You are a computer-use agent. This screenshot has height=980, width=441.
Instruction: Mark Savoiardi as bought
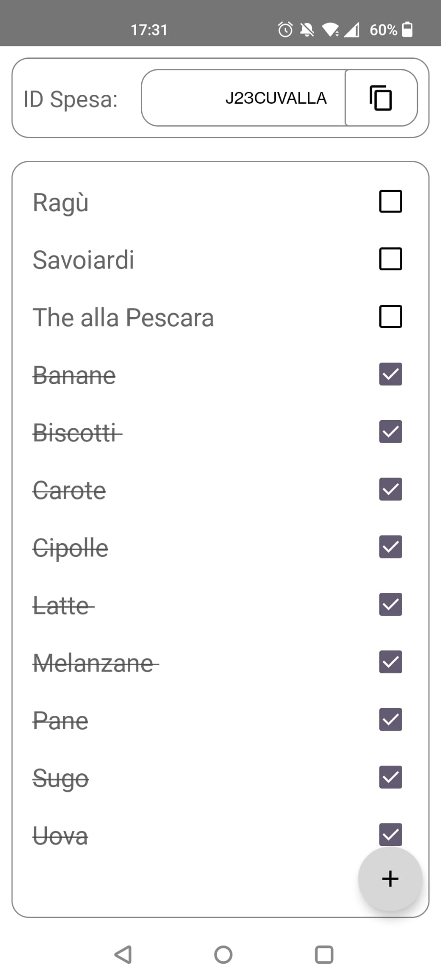click(390, 259)
